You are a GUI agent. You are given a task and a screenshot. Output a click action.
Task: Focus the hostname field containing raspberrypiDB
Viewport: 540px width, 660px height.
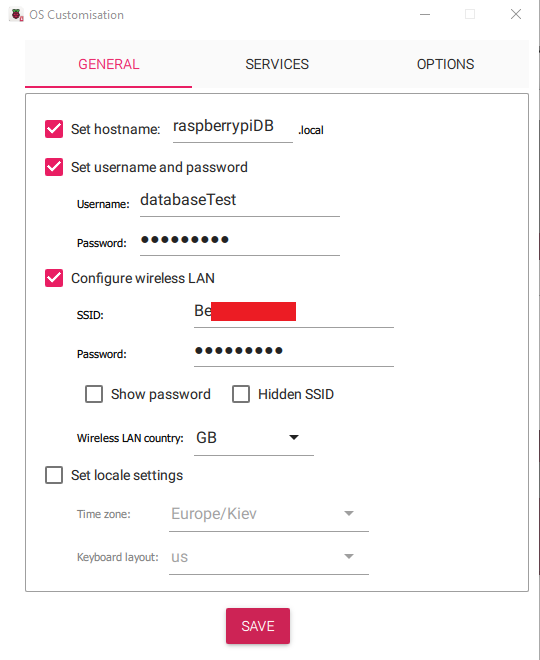[233, 128]
